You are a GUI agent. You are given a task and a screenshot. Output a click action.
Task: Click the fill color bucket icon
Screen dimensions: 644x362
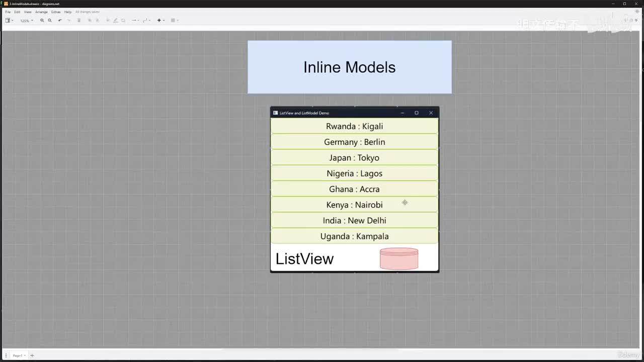108,20
